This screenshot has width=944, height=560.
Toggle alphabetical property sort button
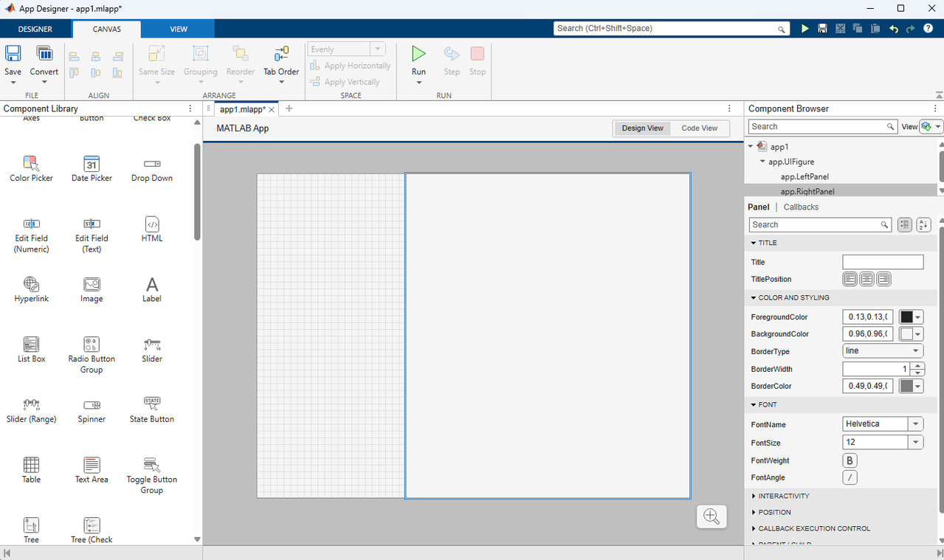pyautogui.click(x=924, y=225)
